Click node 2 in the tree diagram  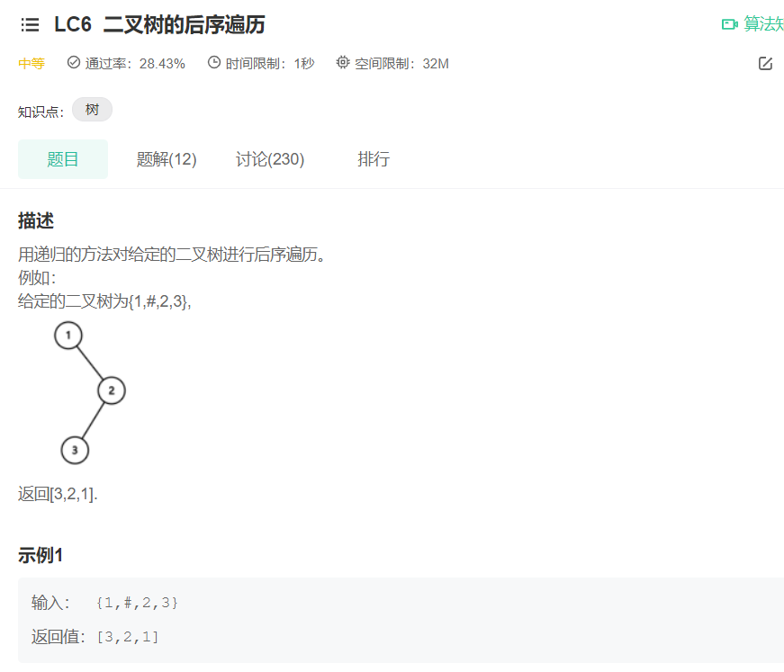click(x=111, y=390)
